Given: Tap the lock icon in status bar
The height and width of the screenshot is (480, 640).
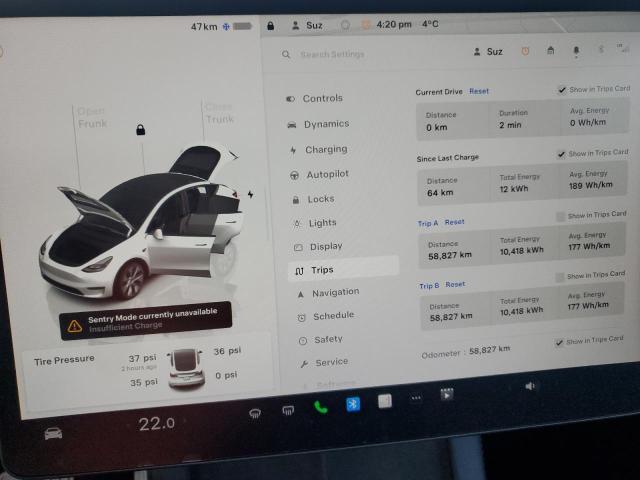Looking at the screenshot, I should 270,26.
